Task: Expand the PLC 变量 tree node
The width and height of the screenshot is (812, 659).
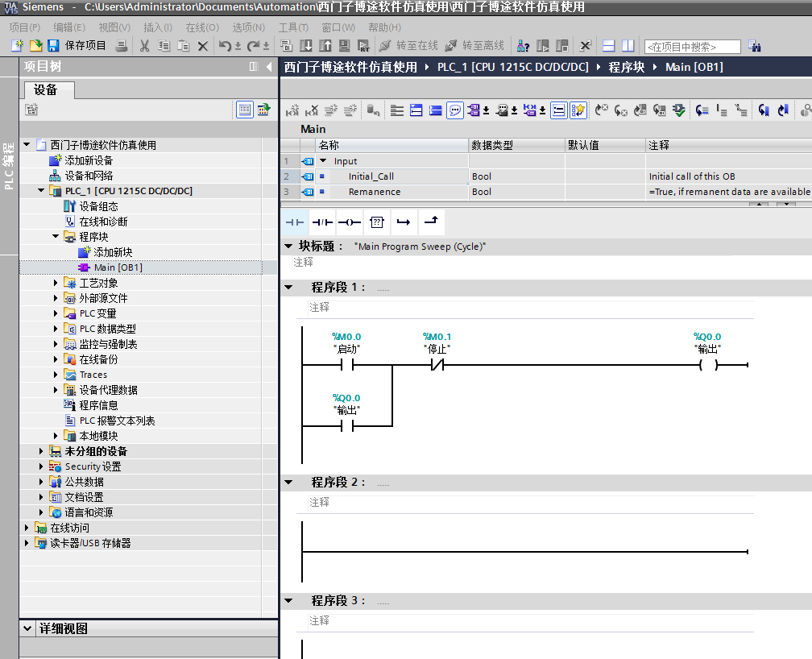Action: pos(56,313)
